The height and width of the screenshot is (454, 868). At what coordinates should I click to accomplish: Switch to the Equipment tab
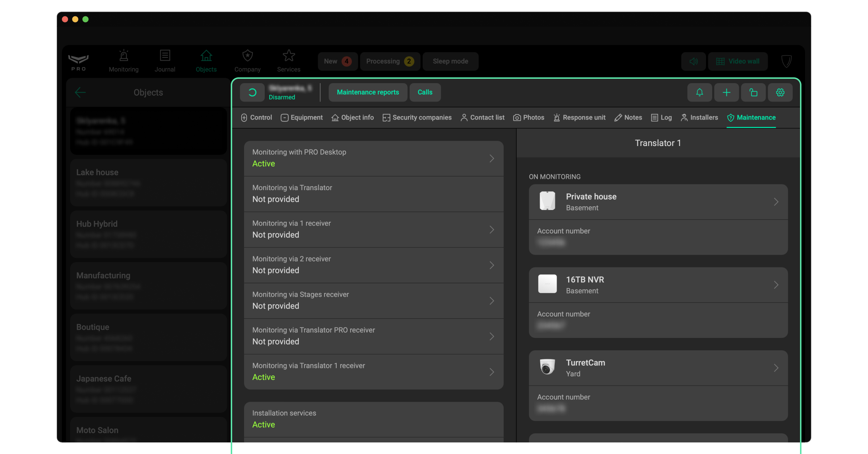[x=302, y=117]
